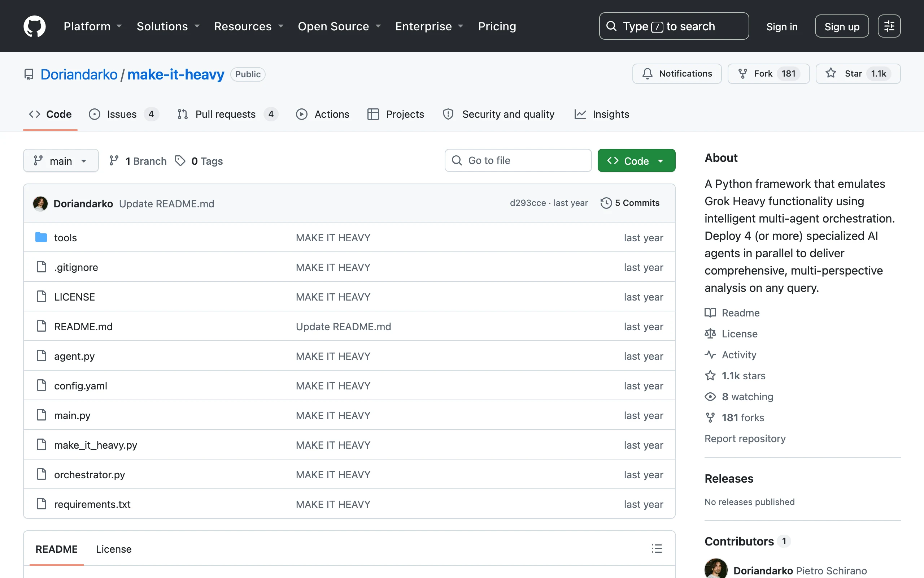Screen dimensions: 924x578
Task: Click the file icon for .gitignore
Action: [41, 267]
